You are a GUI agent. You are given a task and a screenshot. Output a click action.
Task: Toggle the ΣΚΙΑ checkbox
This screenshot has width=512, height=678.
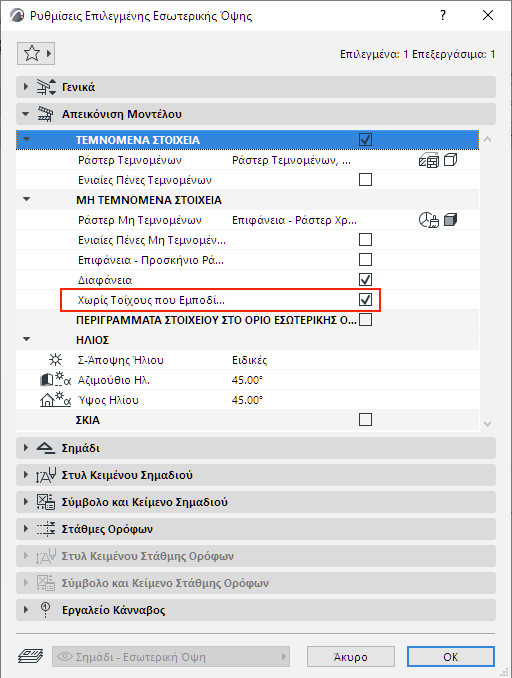(365, 419)
